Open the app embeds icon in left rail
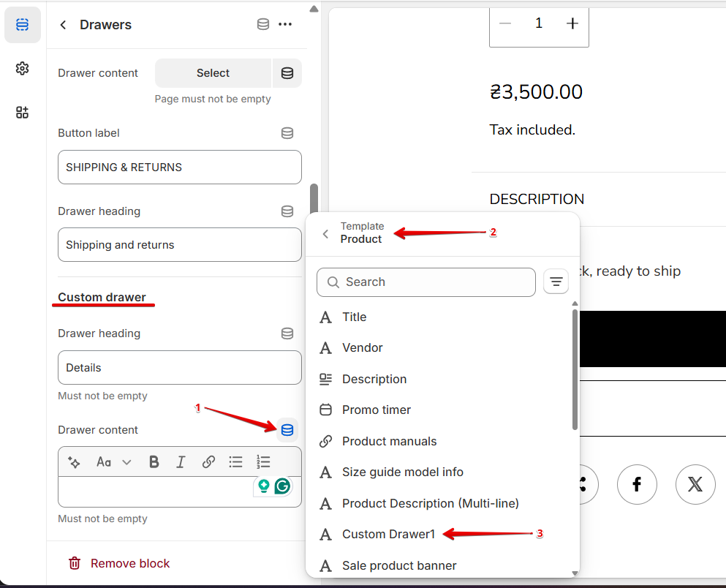The height and width of the screenshot is (588, 726). [x=22, y=112]
